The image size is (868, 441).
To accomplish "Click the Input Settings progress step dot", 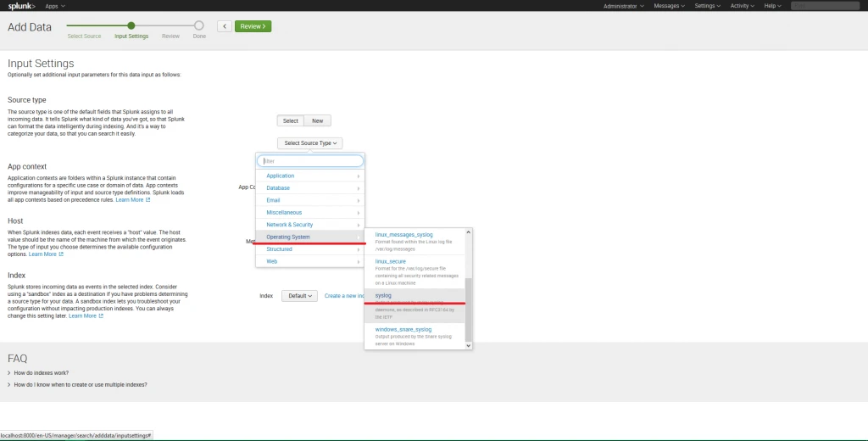I will pos(131,26).
